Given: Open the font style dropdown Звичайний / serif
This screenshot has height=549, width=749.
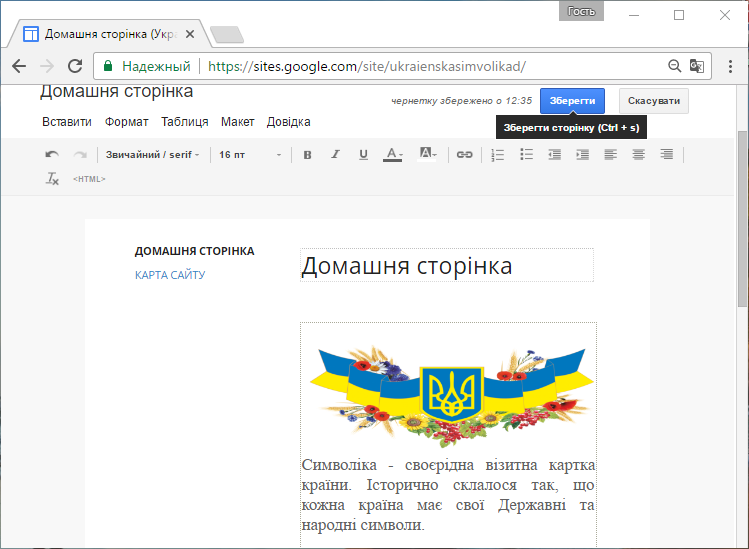Looking at the screenshot, I should [152, 154].
